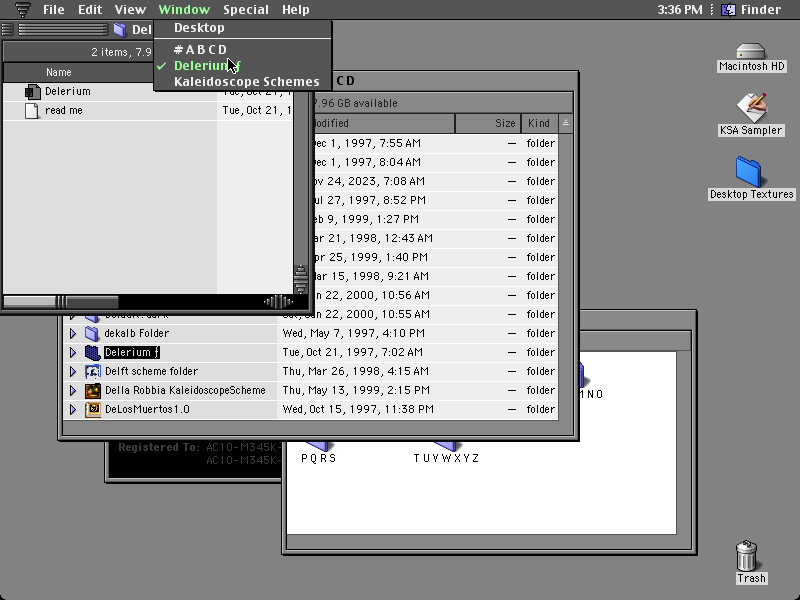Open the View menu
The height and width of the screenshot is (600, 800).
tap(130, 9)
